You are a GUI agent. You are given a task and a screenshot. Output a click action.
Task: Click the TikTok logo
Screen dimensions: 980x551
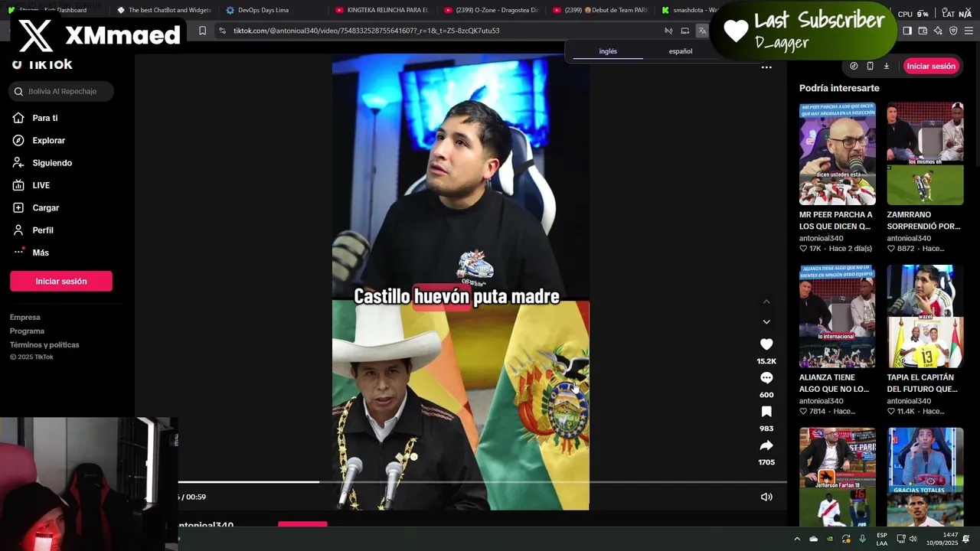[42, 64]
